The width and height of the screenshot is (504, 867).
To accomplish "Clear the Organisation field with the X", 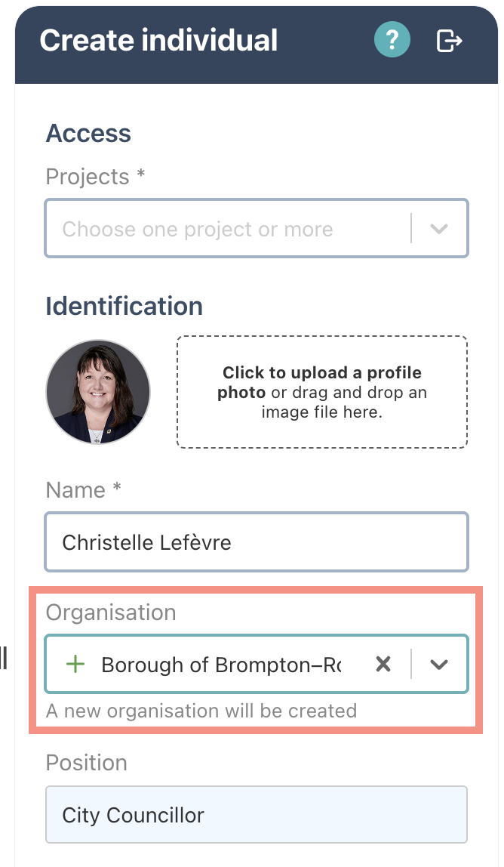I will tap(383, 664).
